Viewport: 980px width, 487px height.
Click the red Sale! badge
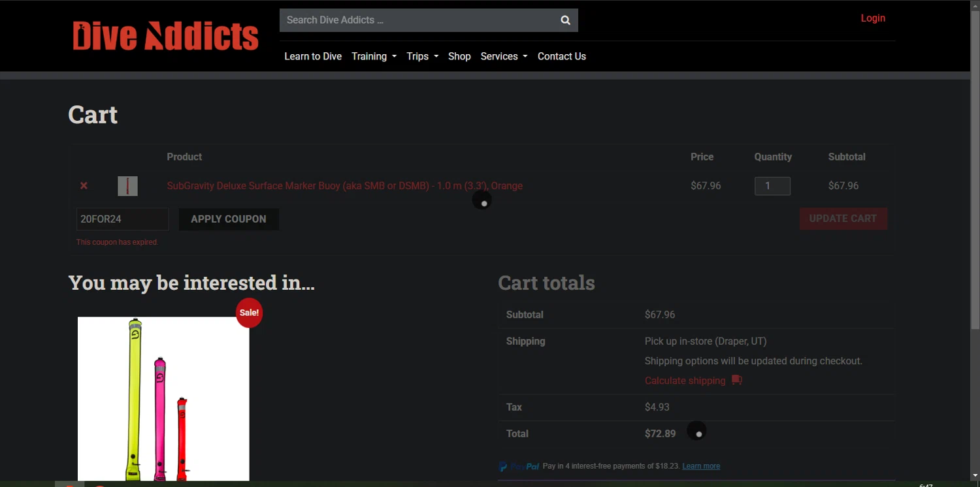coord(249,313)
